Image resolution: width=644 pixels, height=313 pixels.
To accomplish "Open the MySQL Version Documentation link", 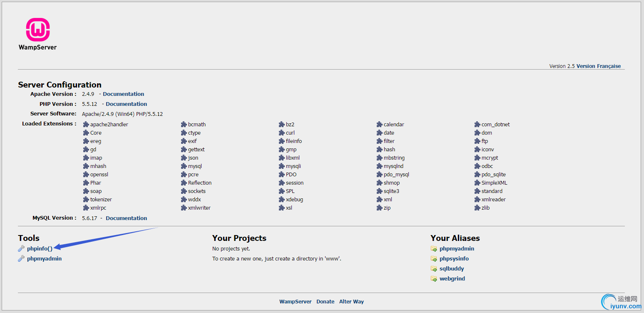I will tap(127, 218).
